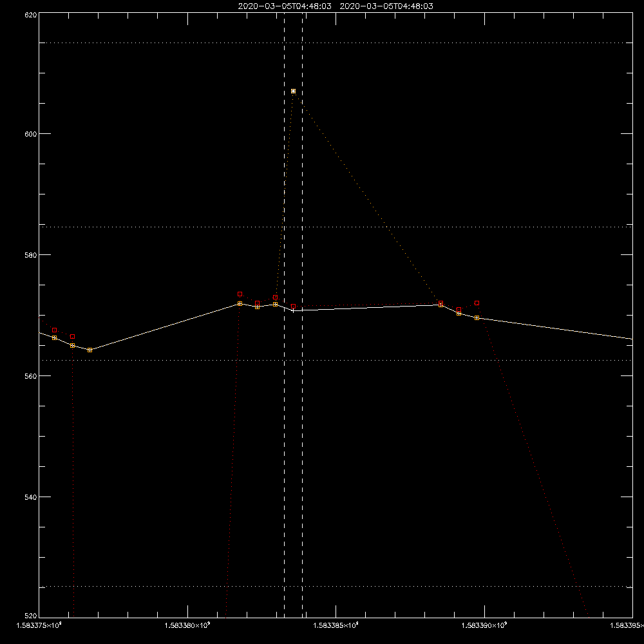Click the dotted horizontal line near 562

click(x=336, y=360)
